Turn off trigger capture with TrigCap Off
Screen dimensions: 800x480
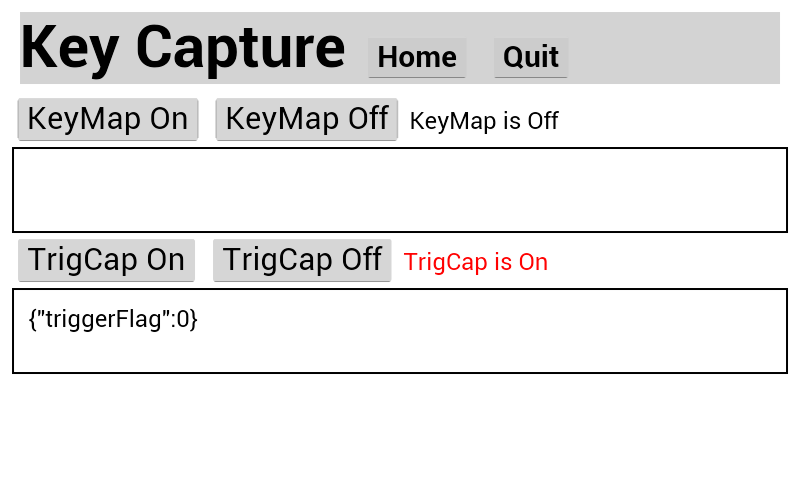(302, 260)
